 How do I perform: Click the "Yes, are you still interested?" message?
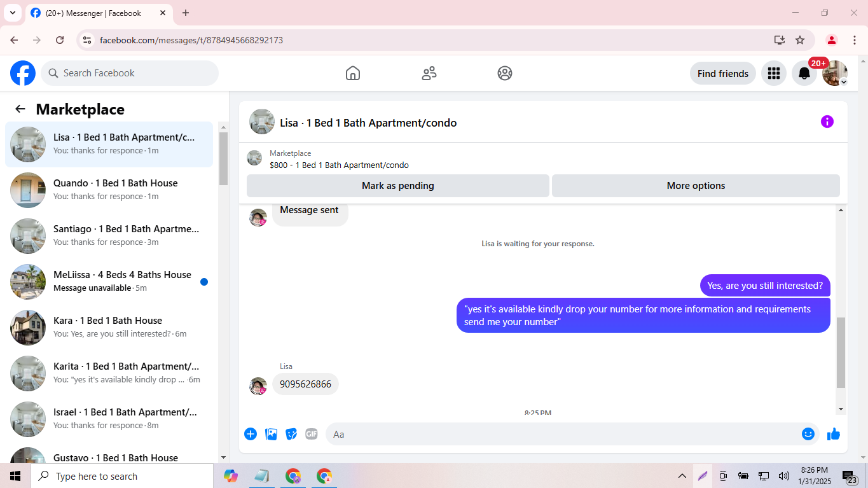pyautogui.click(x=765, y=286)
